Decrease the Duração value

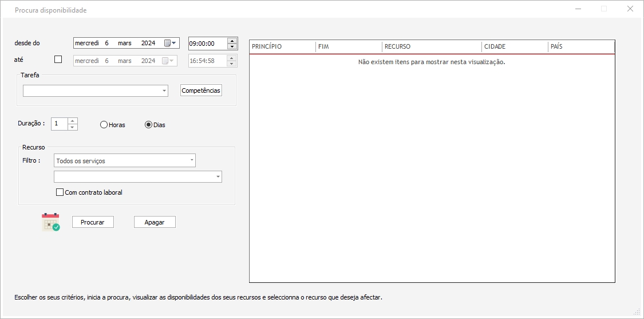[72, 127]
